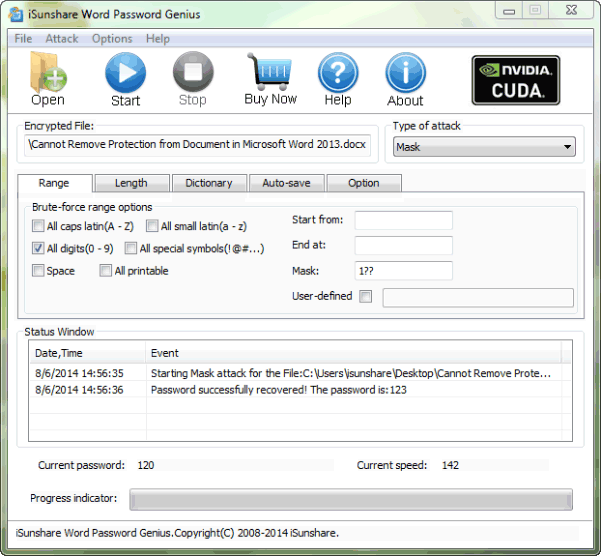The height and width of the screenshot is (556, 601).
Task: Switch to the Dictionary tab
Action: click(x=209, y=183)
